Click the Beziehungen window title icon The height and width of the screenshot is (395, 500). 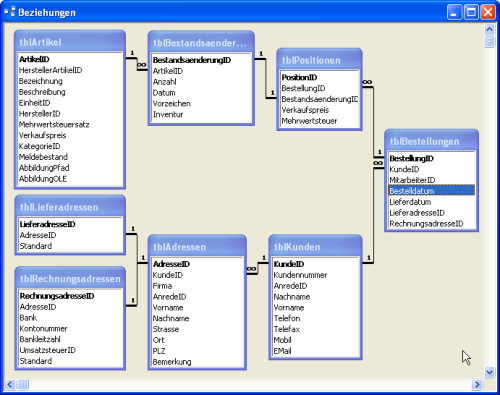point(10,12)
